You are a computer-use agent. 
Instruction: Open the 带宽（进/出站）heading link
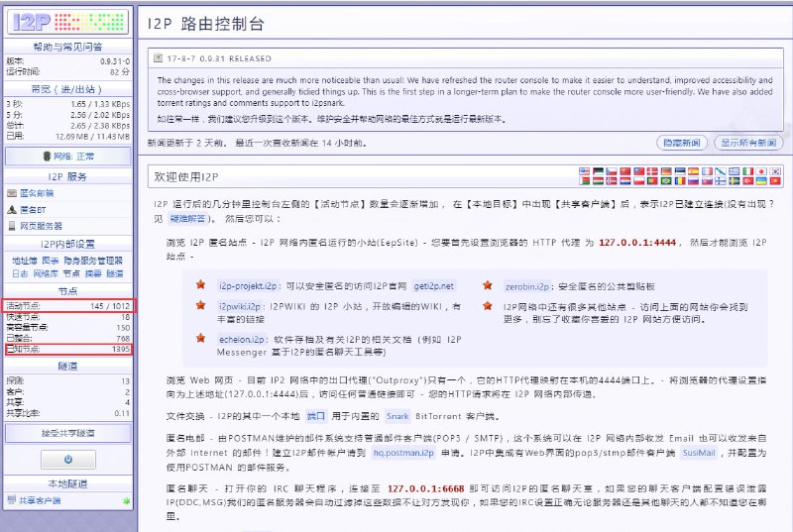(67, 89)
